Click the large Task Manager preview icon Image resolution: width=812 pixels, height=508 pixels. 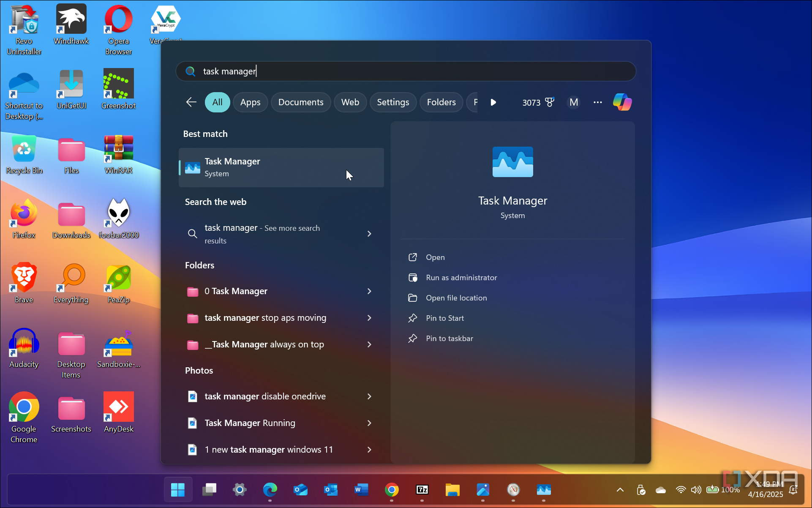click(x=513, y=162)
